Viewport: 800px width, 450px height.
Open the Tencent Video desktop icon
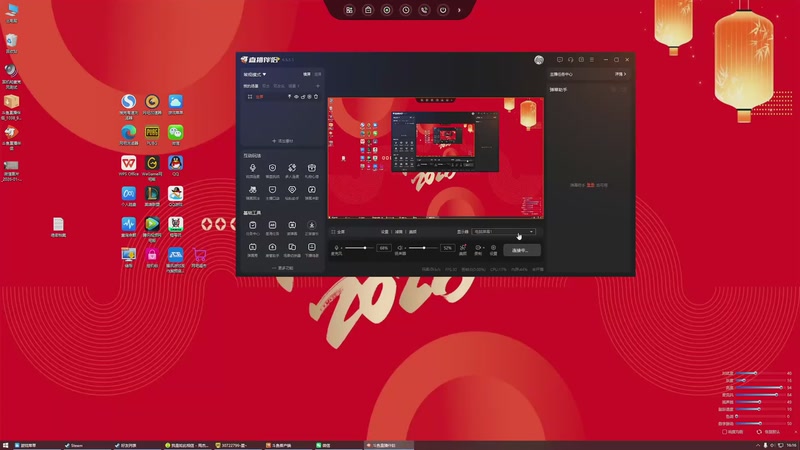pyautogui.click(x=152, y=228)
